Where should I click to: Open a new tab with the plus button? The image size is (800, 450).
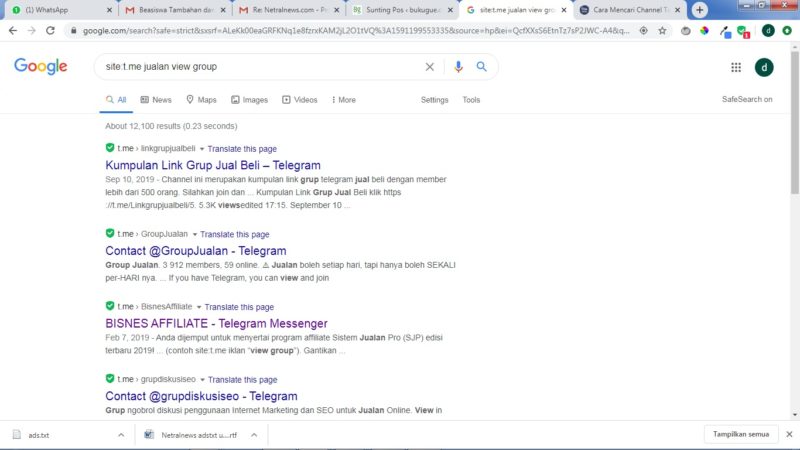699,10
